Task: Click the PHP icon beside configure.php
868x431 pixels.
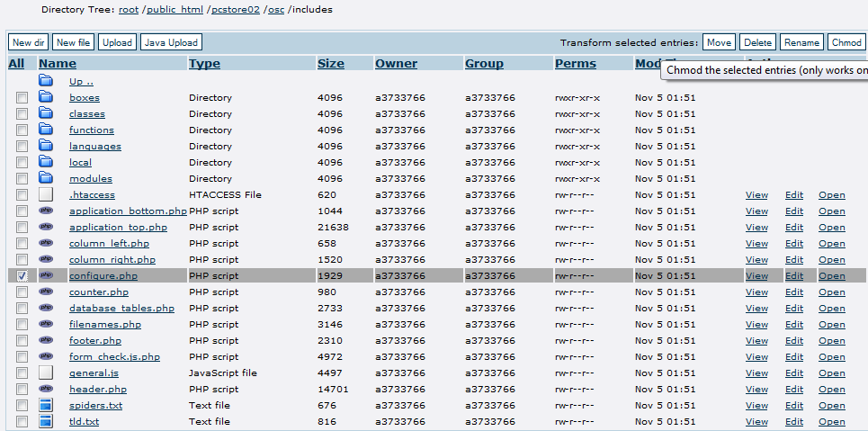Action: pyautogui.click(x=46, y=275)
